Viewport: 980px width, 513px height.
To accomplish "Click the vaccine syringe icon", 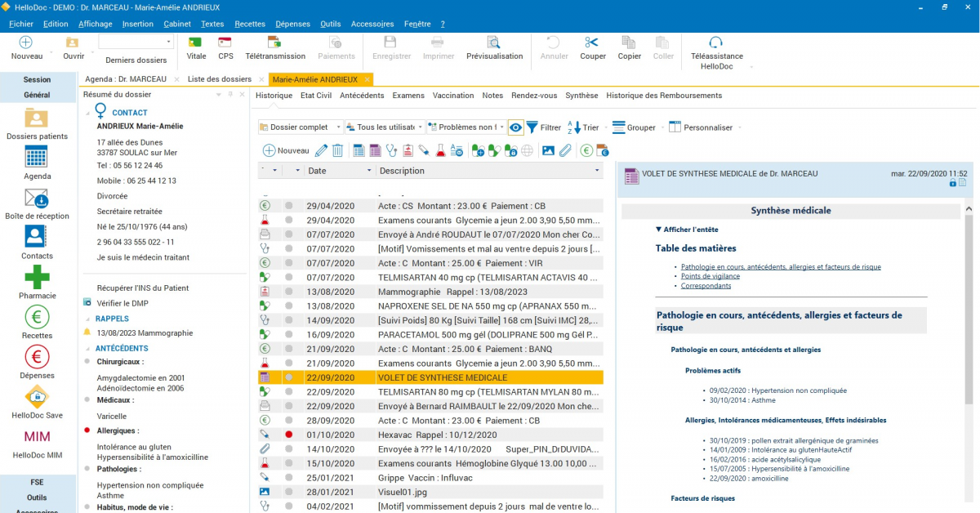I will point(423,150).
